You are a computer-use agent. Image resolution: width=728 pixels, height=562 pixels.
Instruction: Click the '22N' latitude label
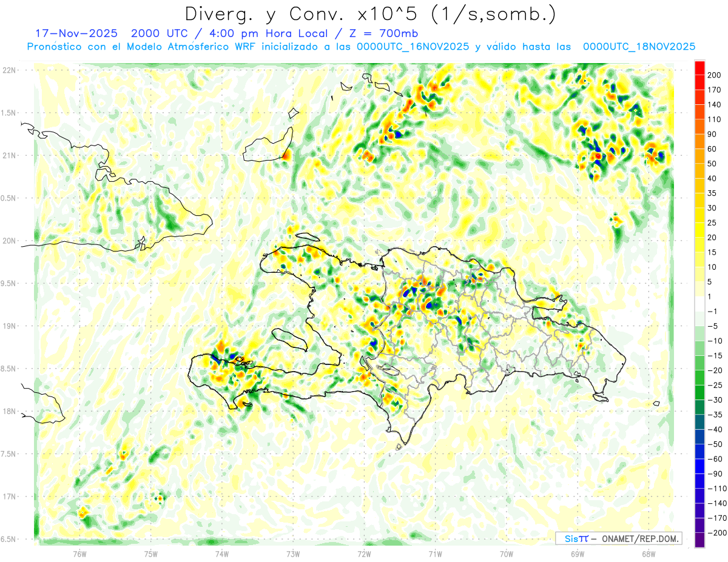tap(9, 70)
